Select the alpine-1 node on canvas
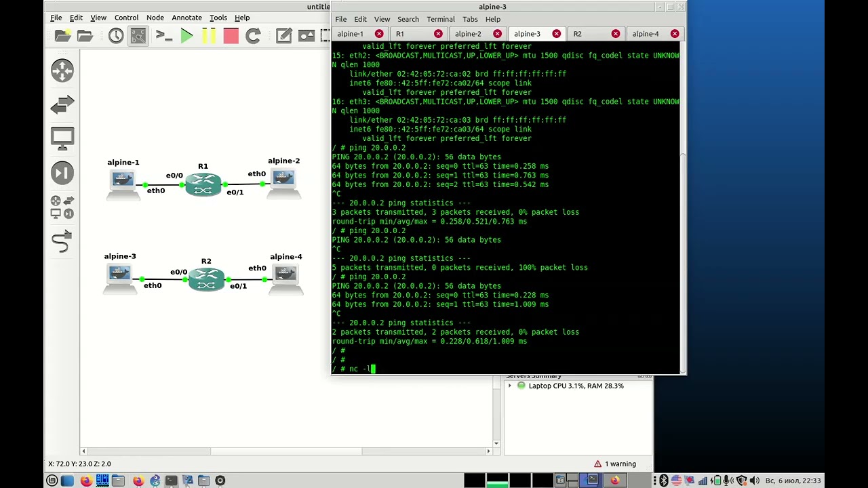The image size is (868, 488). [123, 184]
